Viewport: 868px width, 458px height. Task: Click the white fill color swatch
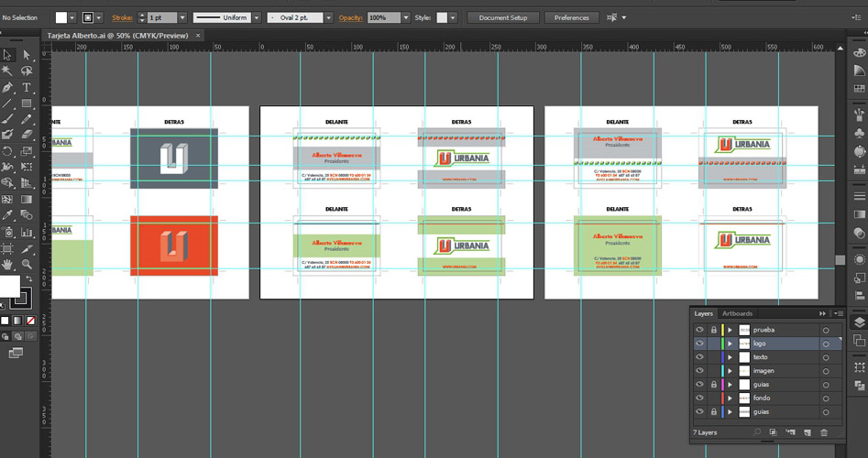62,17
